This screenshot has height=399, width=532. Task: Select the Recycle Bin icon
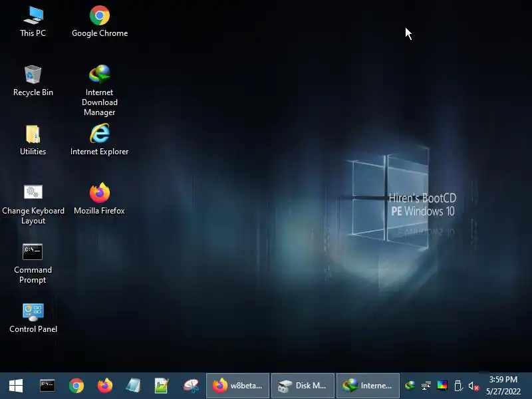click(x=33, y=80)
